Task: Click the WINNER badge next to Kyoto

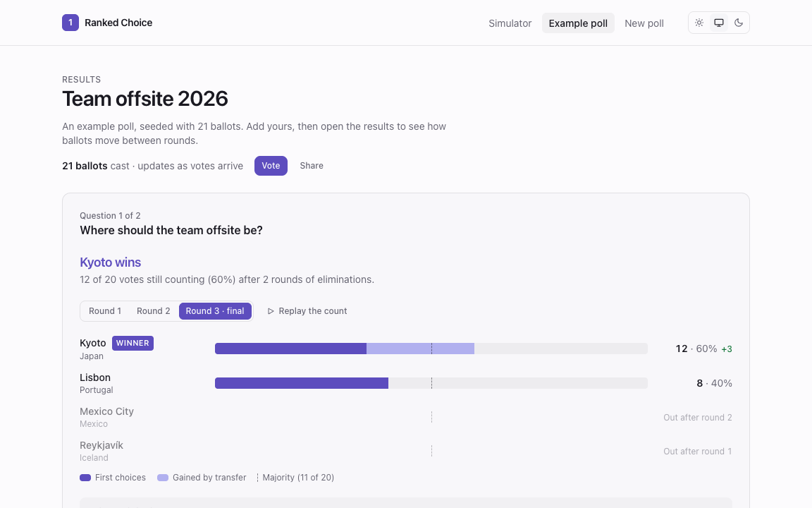Action: [133, 343]
